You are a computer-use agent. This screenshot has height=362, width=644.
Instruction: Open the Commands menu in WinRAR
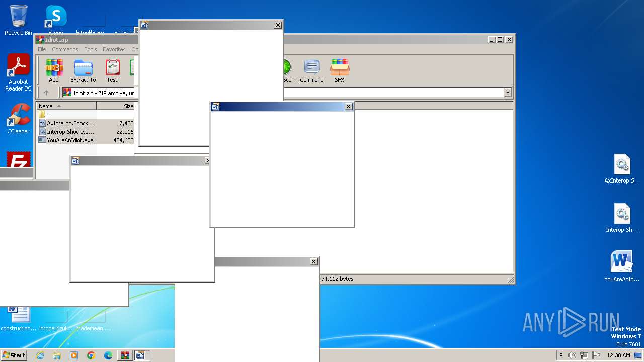(65, 49)
